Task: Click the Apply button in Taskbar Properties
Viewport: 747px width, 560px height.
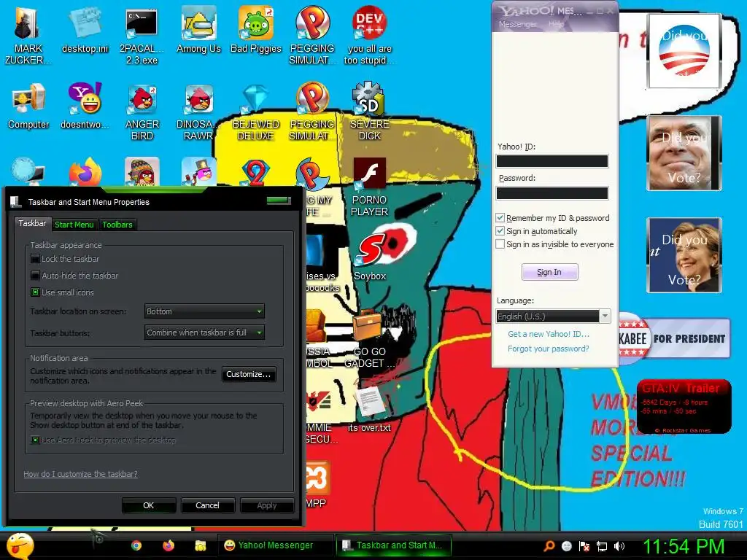Action: [x=267, y=505]
